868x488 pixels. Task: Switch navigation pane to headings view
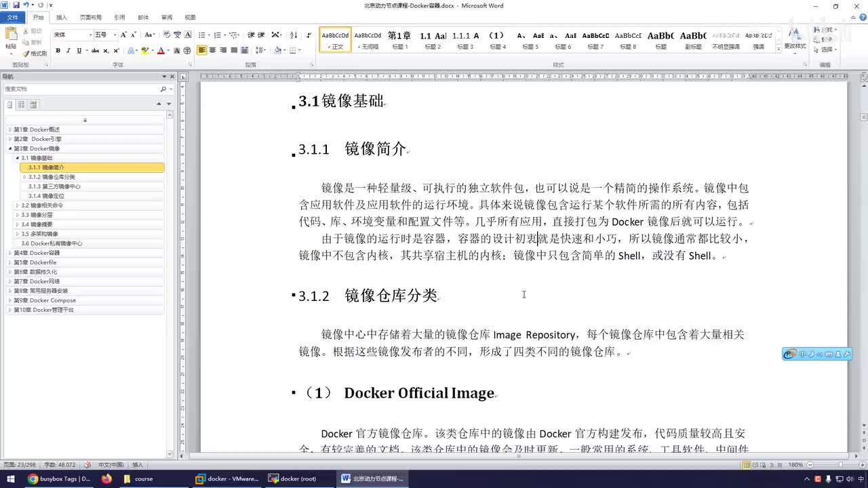point(9,104)
